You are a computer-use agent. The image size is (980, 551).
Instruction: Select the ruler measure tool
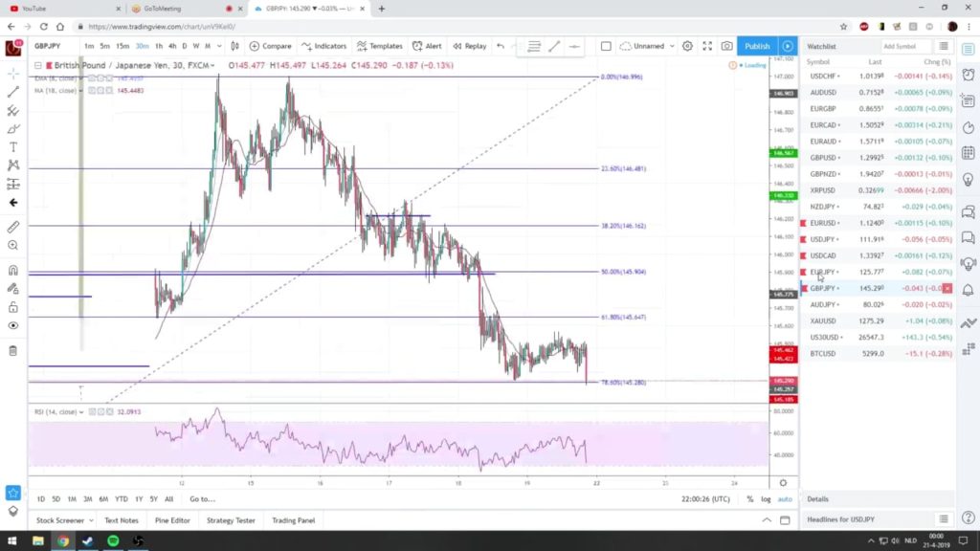coord(13,227)
